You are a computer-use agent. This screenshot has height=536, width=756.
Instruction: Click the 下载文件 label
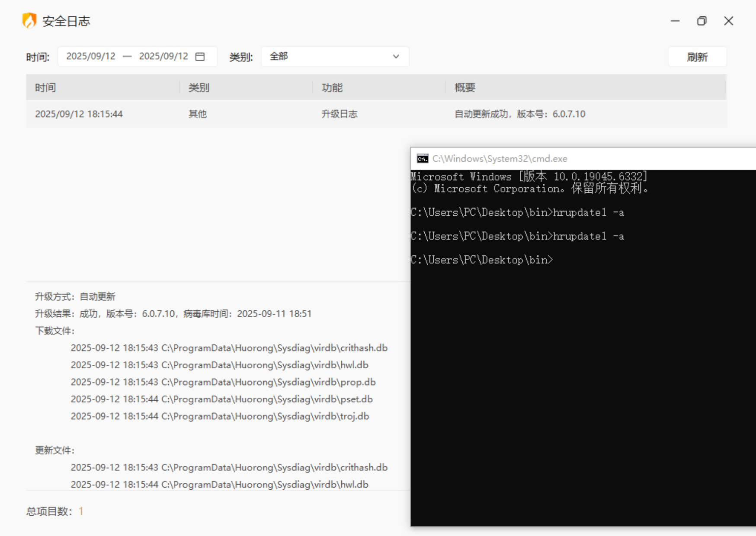[x=55, y=331]
